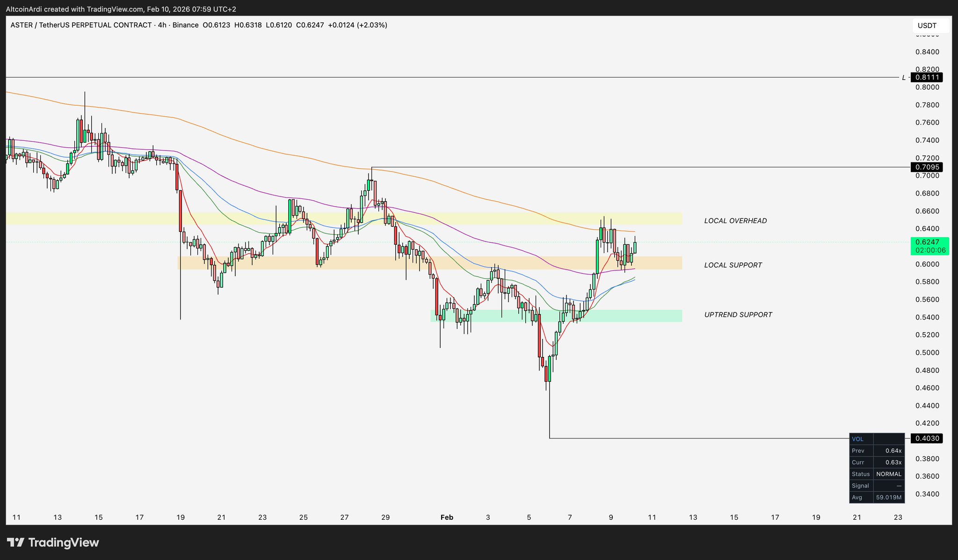Select the LOCAL SUPPORT text annotation

tap(733, 265)
